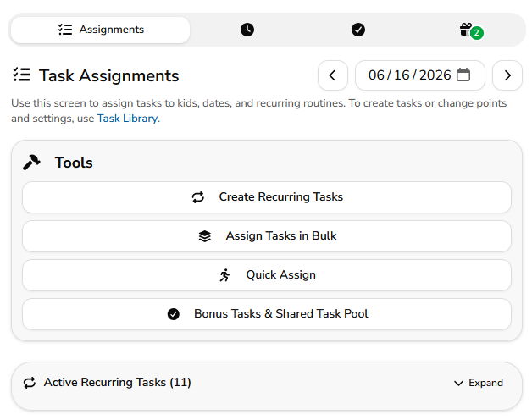
Task: Go to previous date with left chevron
Action: [333, 75]
